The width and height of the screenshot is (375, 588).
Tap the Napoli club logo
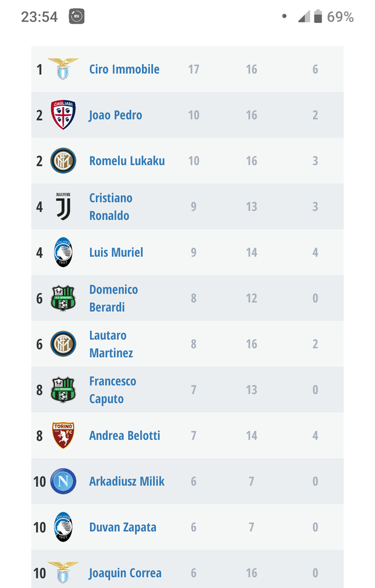coord(63,482)
